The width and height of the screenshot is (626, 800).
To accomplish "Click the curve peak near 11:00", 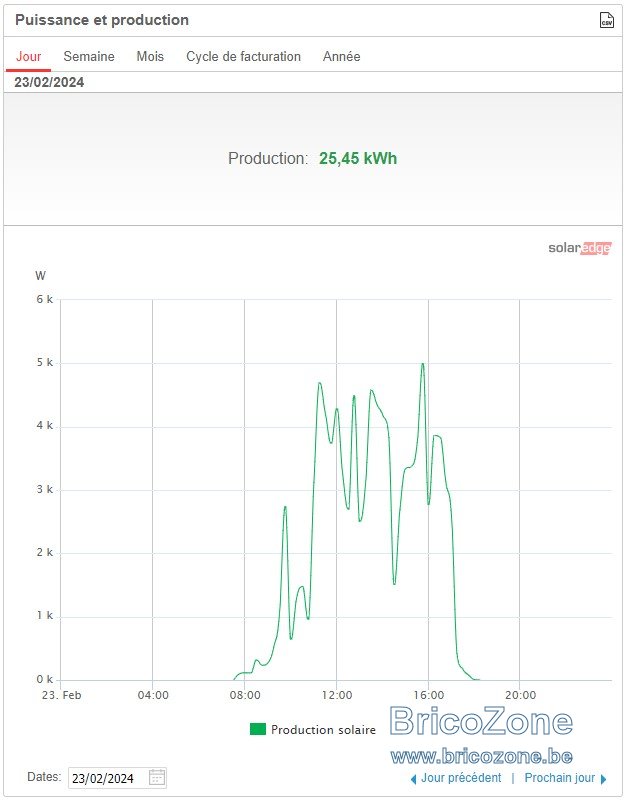I will tap(319, 383).
